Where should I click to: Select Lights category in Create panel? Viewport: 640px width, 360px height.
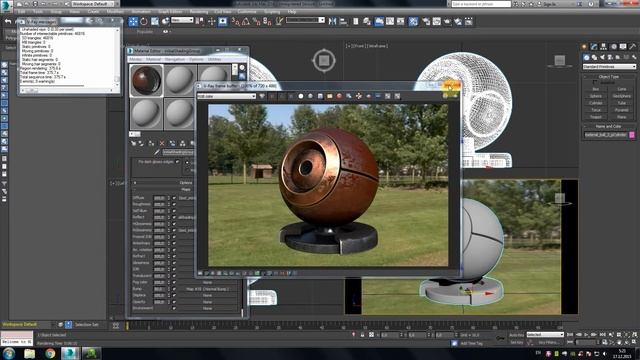[602, 57]
